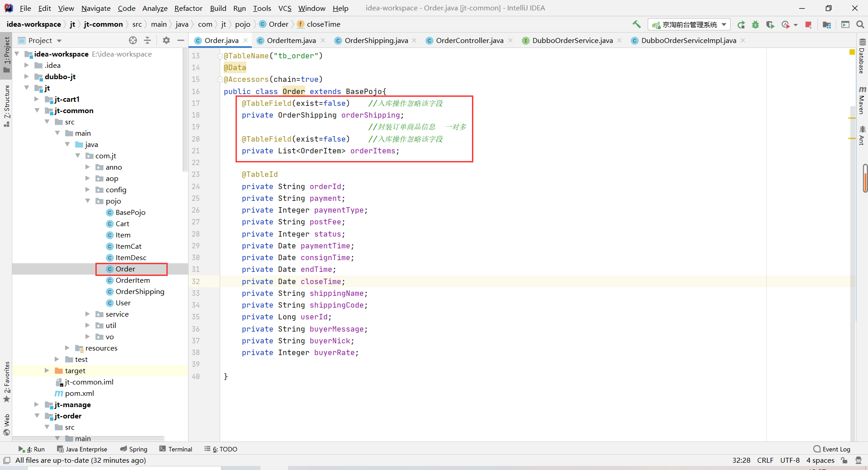Open the Favorites tool window
Image resolution: width=868 pixels, height=470 pixels.
point(7,382)
